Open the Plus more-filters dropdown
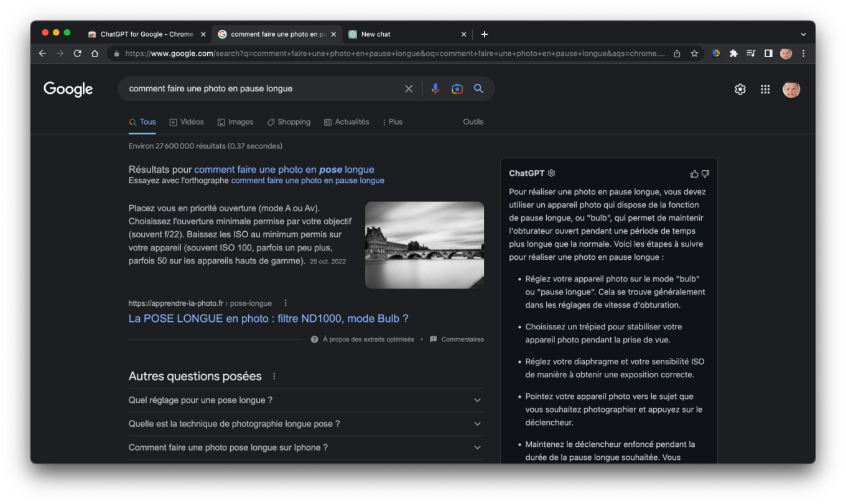This screenshot has height=504, width=846. [392, 122]
